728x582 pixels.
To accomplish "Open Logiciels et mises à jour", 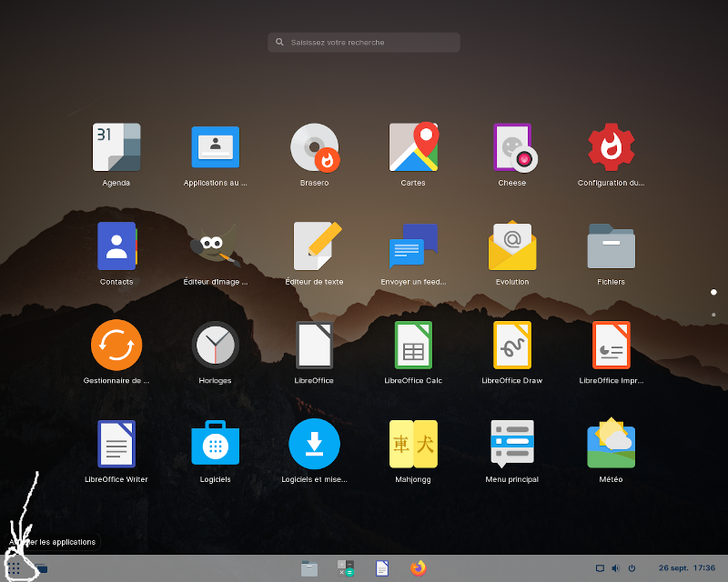I will pos(314,444).
